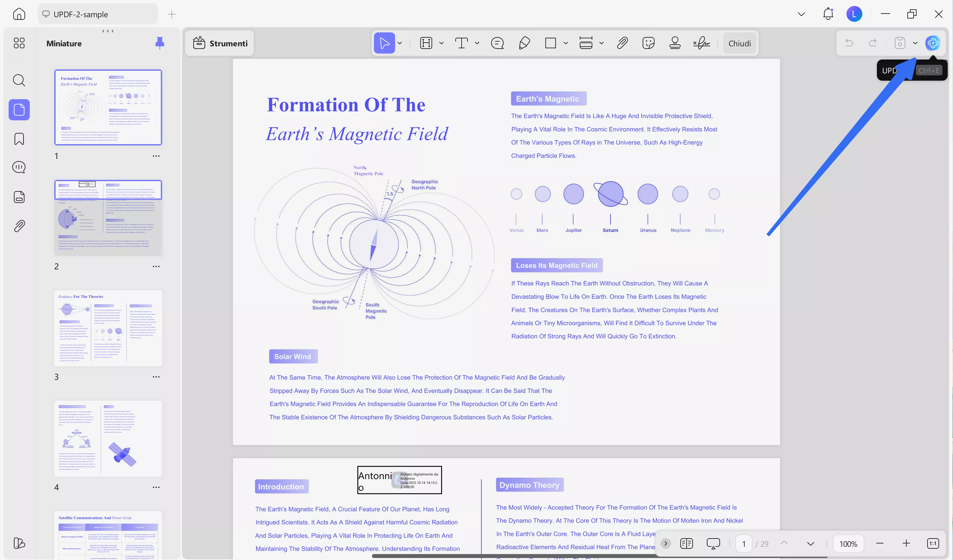Image resolution: width=953 pixels, height=560 pixels.
Task: Open search panel in left sidebar
Action: tap(19, 80)
